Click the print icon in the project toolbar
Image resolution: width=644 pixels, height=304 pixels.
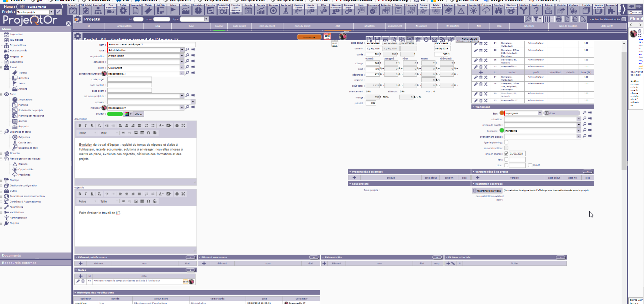385,40
